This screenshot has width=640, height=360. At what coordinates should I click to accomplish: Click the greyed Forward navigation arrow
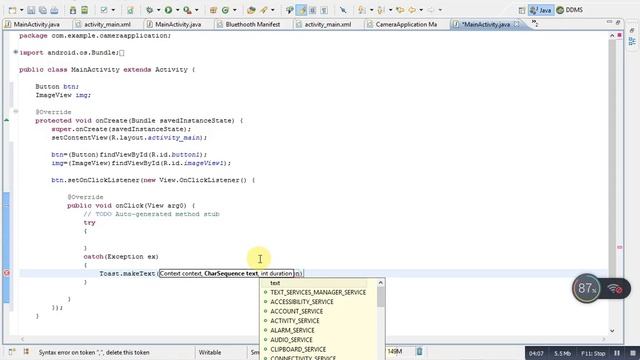pos(431,10)
